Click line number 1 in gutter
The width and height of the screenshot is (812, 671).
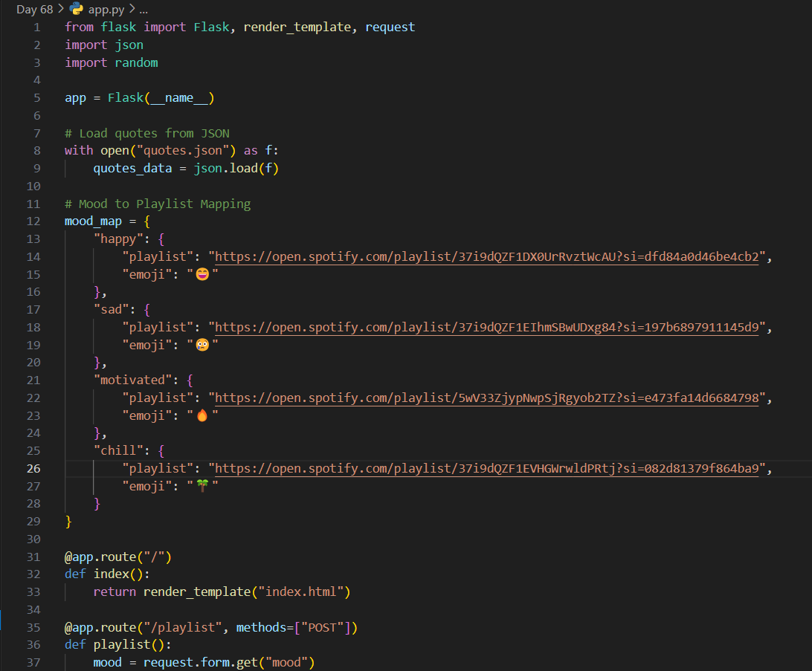[36, 27]
